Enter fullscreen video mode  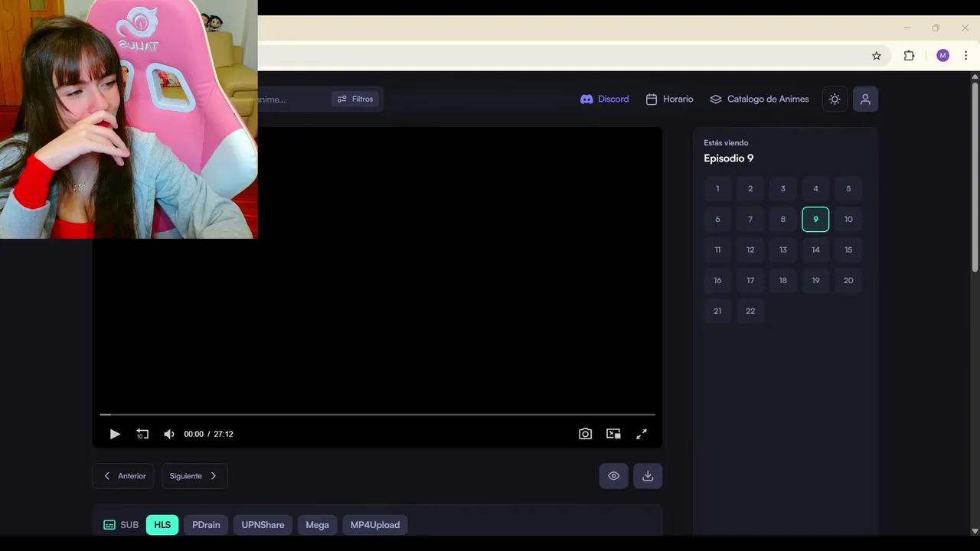[x=642, y=434]
